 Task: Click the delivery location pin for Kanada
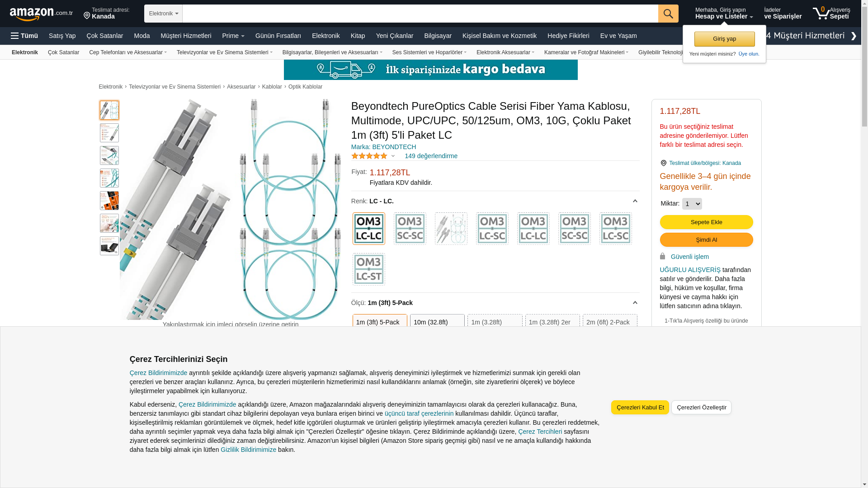(x=87, y=16)
